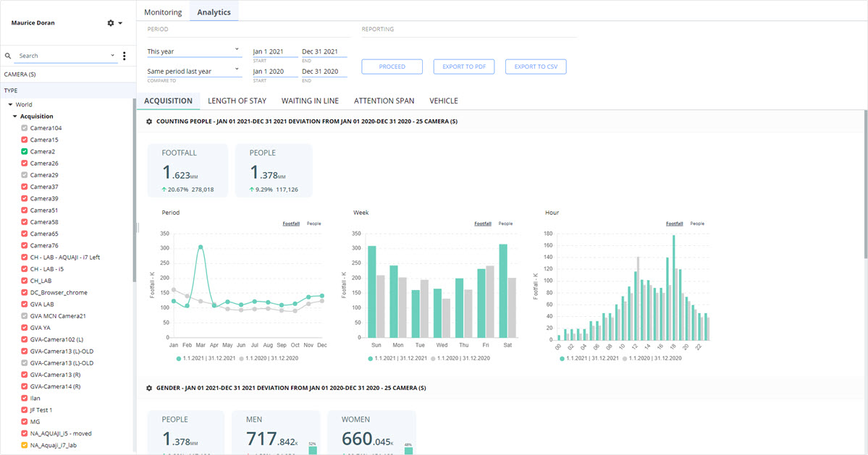Click the teal 2021 legend dot under Period chart
This screenshot has width=868, height=455.
[179, 359]
